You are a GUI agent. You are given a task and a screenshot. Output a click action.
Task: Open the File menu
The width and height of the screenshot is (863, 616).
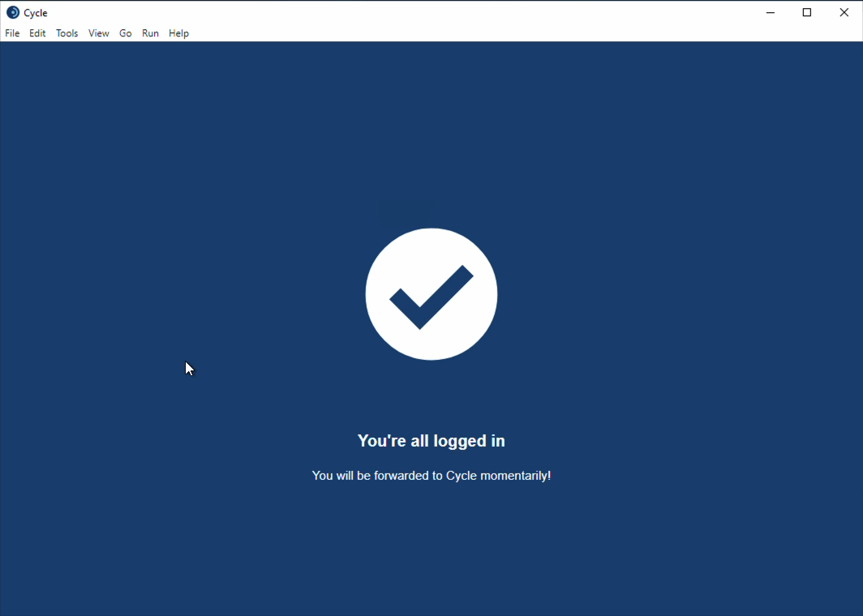point(12,33)
